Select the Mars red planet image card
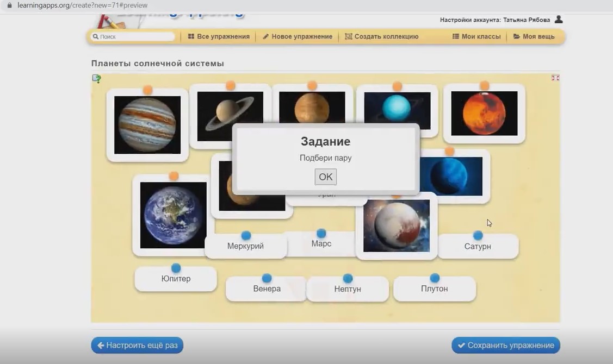 (x=484, y=113)
